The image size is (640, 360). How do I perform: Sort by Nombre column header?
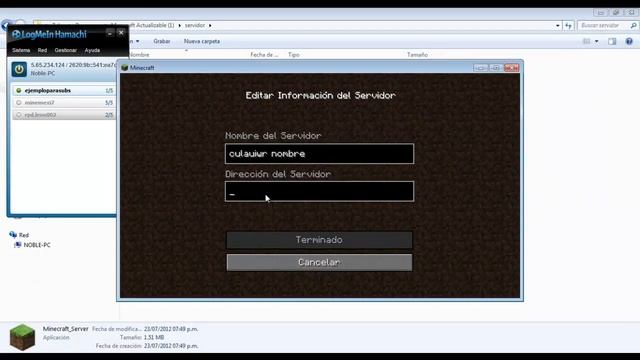click(140, 55)
